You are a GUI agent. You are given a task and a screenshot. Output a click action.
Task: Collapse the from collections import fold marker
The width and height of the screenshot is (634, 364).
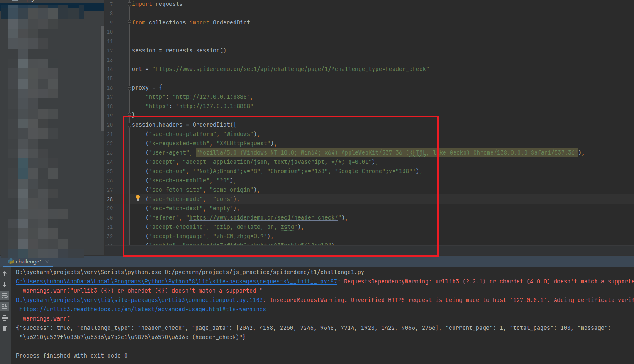tap(129, 23)
